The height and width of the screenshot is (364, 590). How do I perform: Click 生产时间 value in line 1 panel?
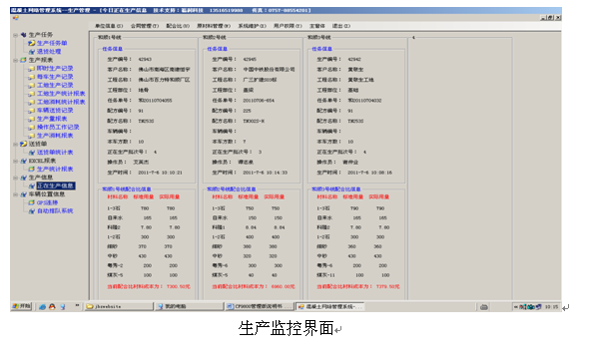[161, 173]
